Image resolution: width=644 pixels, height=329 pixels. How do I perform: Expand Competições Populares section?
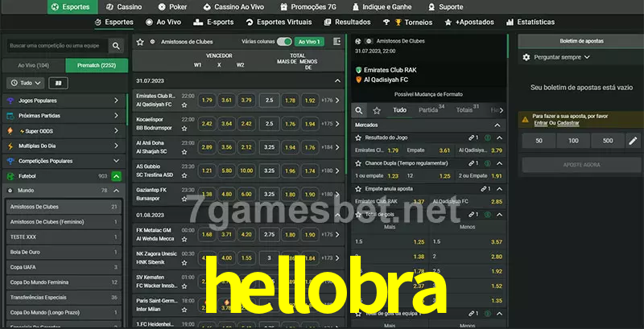(x=64, y=161)
